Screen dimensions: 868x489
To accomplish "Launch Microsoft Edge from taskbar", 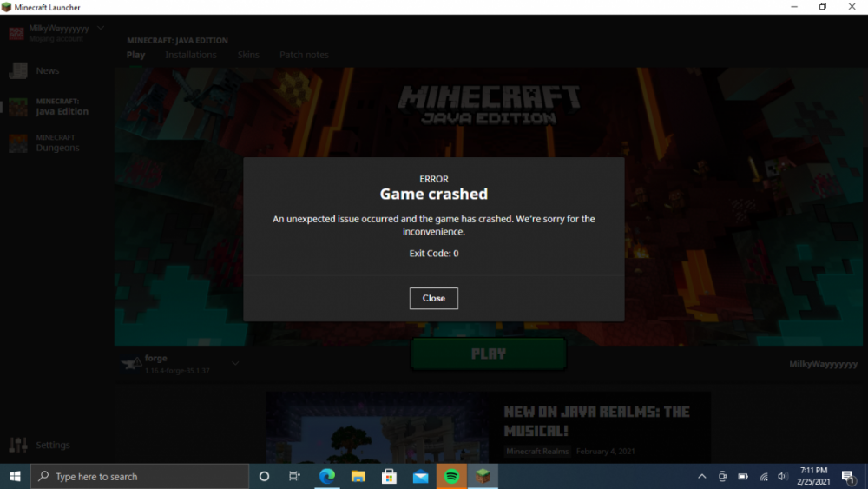I will 327,476.
